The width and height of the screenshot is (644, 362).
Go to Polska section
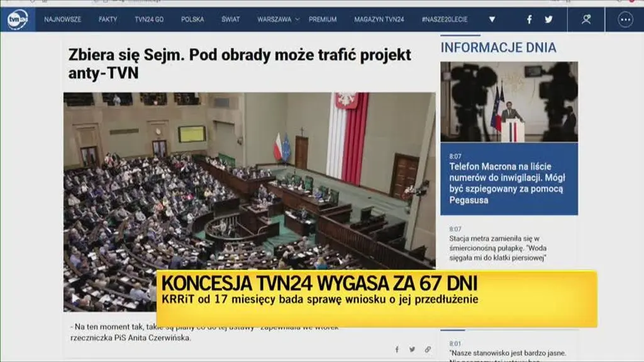(x=192, y=20)
